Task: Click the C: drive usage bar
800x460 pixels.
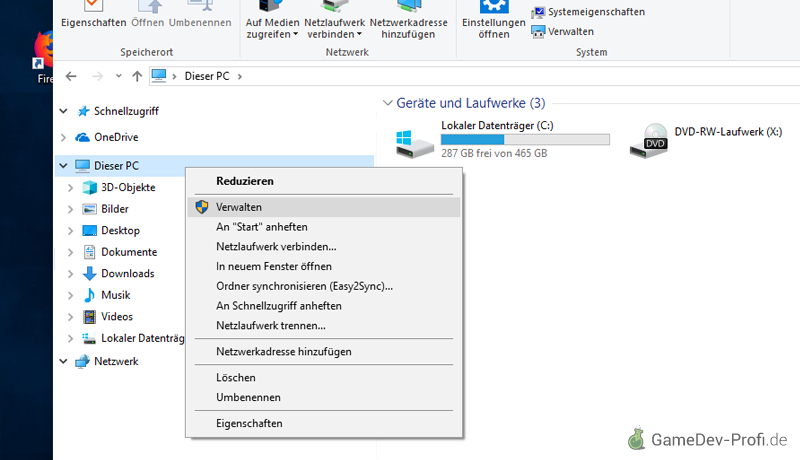Action: (525, 139)
